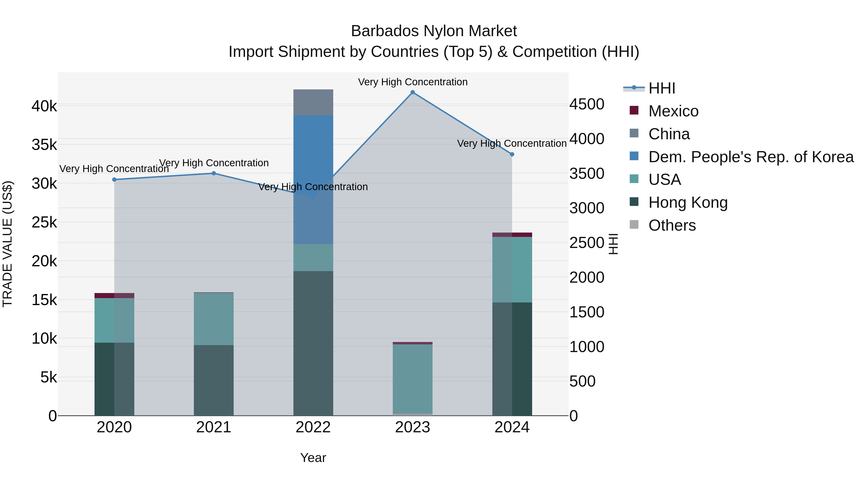Click the 'Very High Concentration' label above 2024
This screenshot has height=488, width=868.
[x=512, y=143]
